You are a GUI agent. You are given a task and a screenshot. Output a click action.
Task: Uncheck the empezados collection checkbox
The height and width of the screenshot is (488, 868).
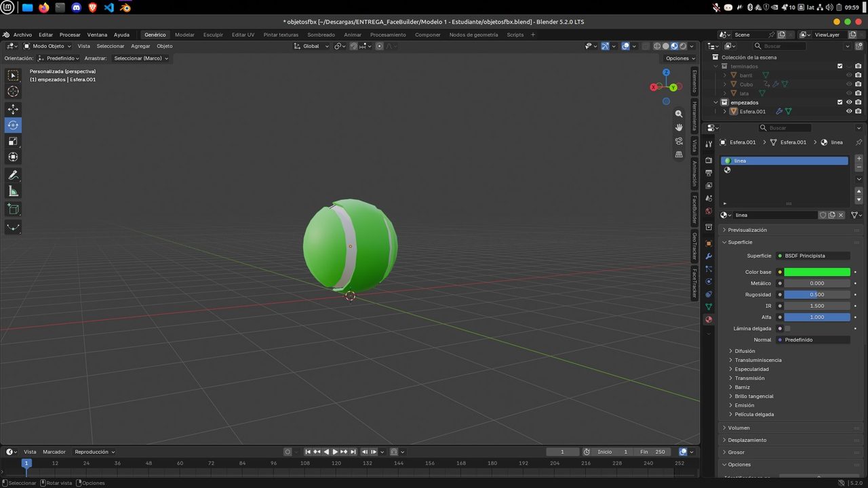coord(840,102)
